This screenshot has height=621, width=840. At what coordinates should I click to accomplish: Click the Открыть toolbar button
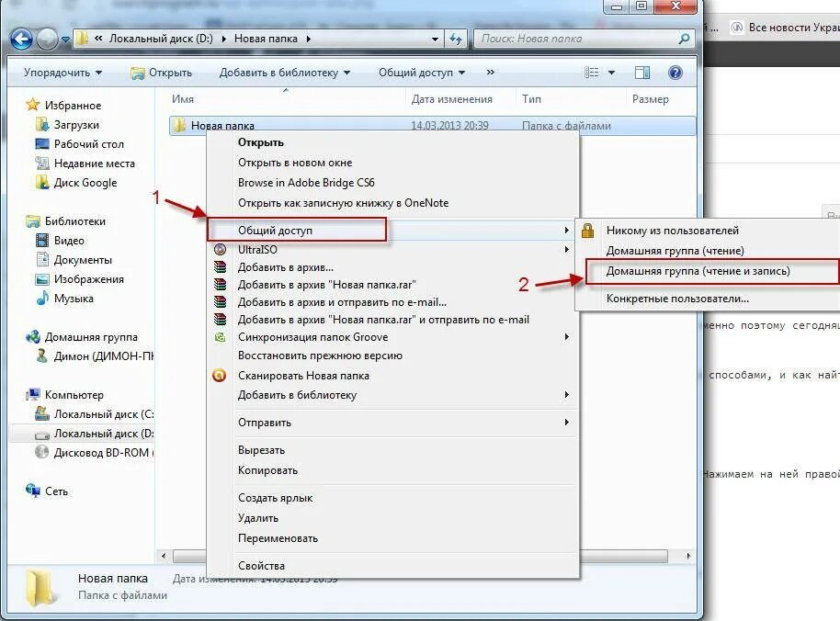click(x=161, y=73)
